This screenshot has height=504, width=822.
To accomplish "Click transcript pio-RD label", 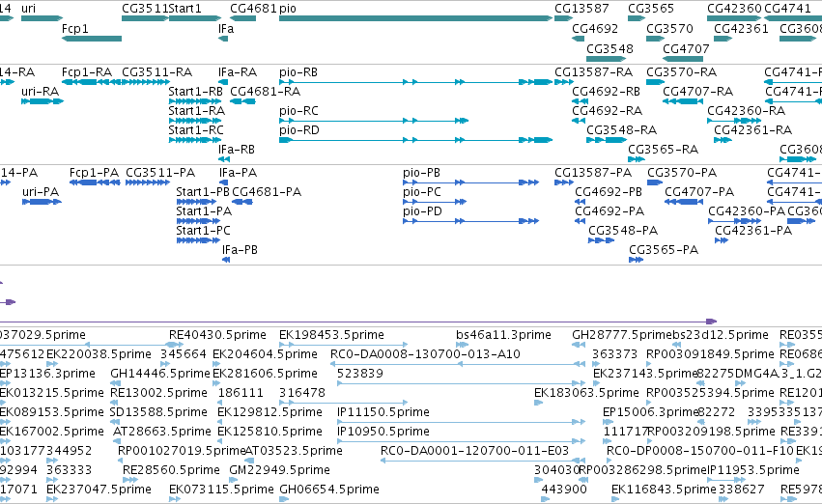I will pos(299,130).
